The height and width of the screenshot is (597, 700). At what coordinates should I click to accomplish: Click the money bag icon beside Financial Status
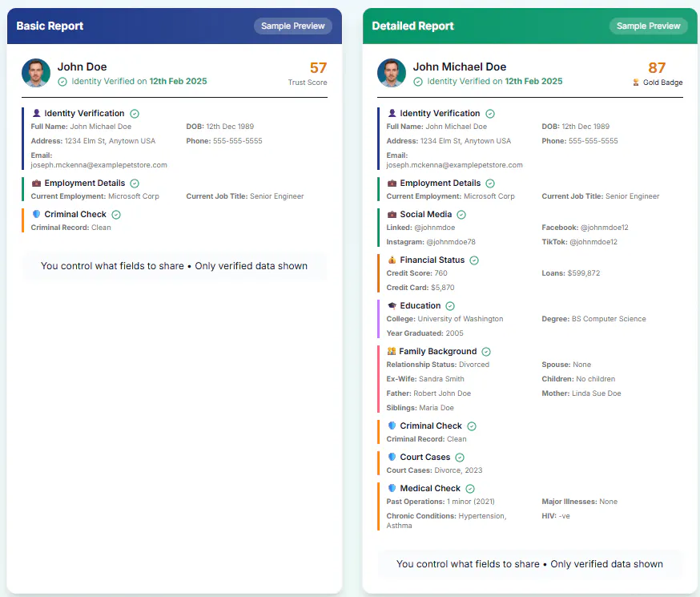click(x=392, y=260)
